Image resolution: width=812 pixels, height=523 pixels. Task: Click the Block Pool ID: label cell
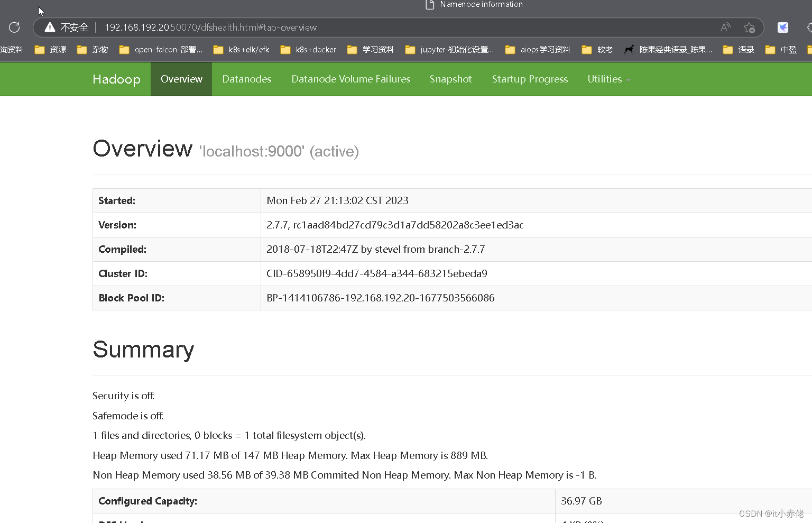point(177,298)
